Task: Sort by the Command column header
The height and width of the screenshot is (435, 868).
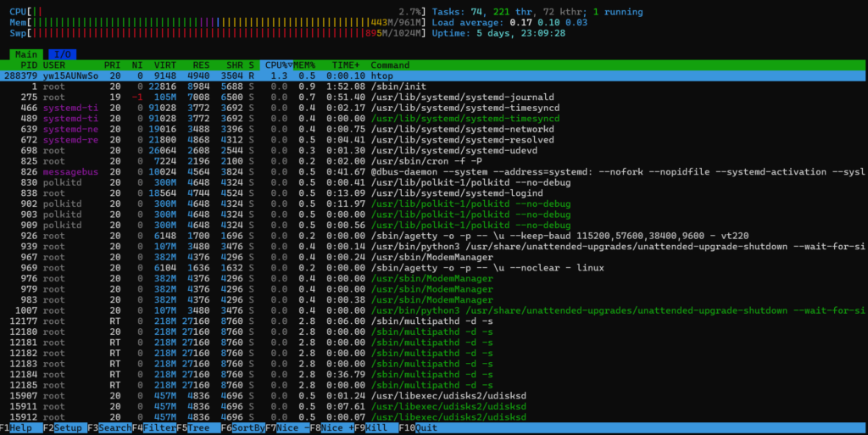Action: coord(390,64)
